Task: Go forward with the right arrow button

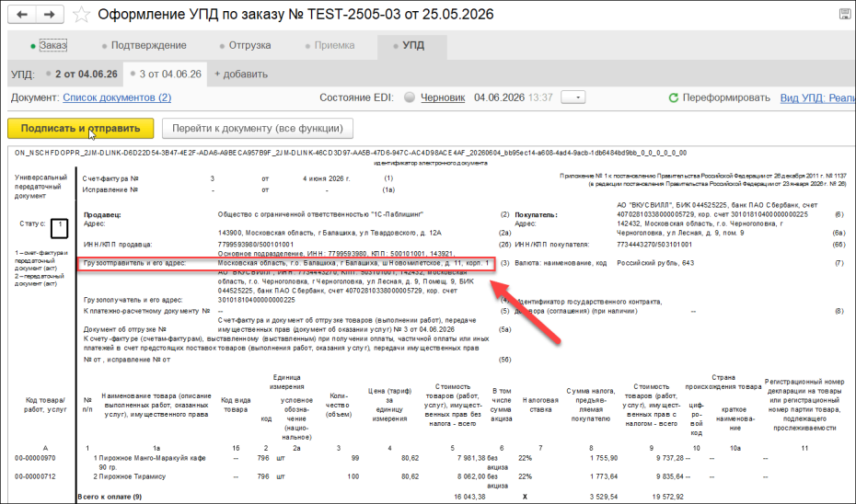Action: tap(50, 14)
